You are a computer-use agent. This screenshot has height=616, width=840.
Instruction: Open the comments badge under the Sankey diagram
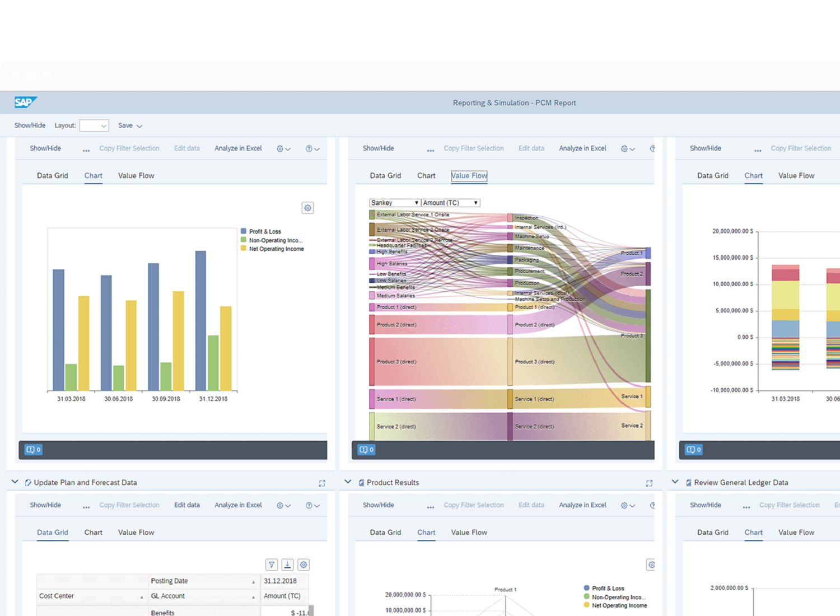(x=366, y=450)
